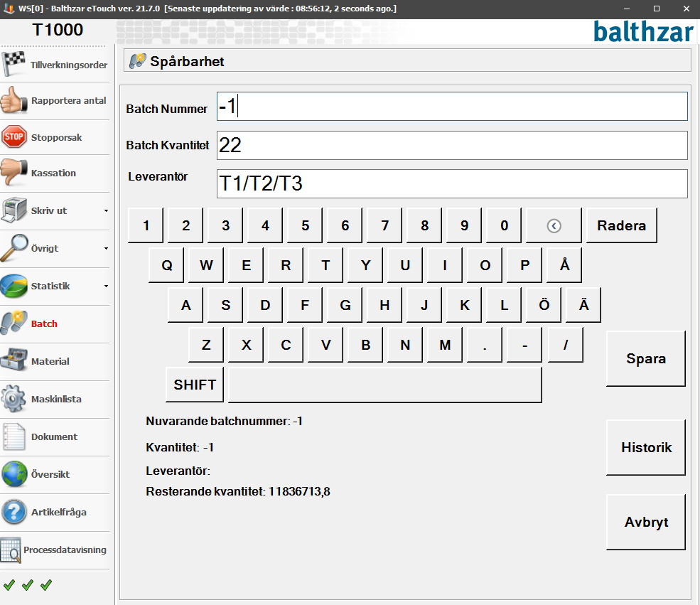
Task: Toggle the SHIFT key
Action: (195, 385)
